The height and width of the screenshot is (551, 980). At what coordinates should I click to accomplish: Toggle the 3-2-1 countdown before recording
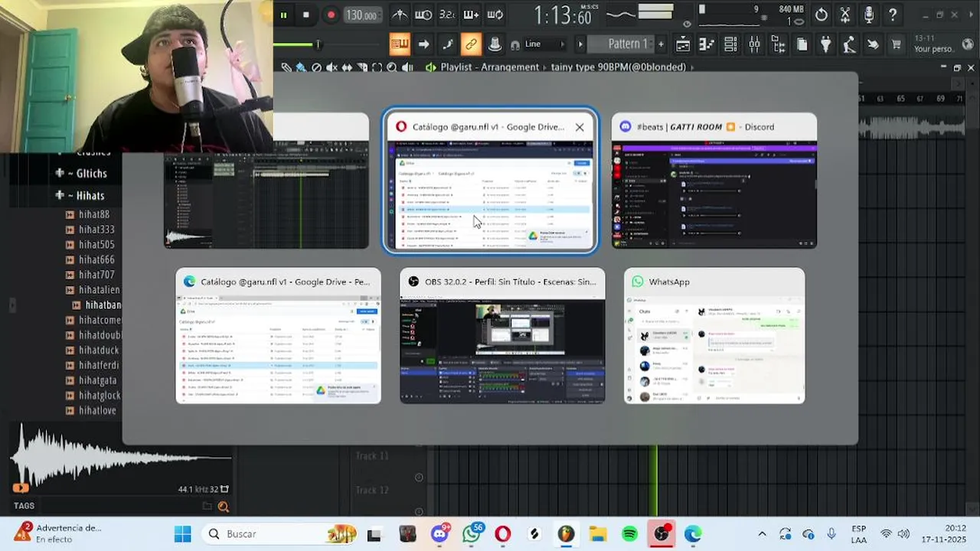pos(447,15)
